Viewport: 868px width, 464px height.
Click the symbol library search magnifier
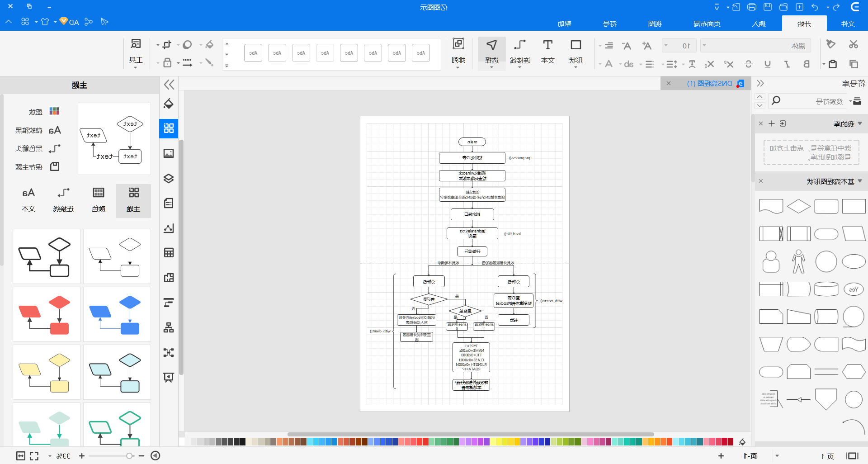776,100
